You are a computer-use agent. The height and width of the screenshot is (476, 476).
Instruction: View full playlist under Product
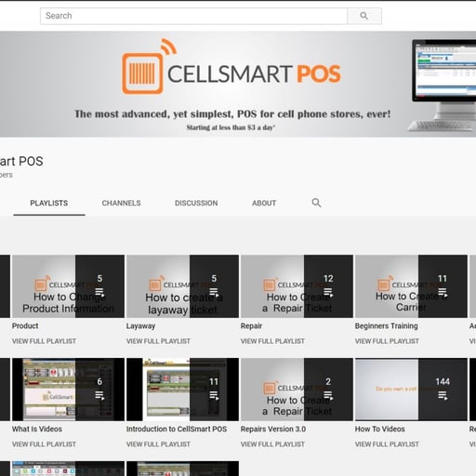(44, 341)
